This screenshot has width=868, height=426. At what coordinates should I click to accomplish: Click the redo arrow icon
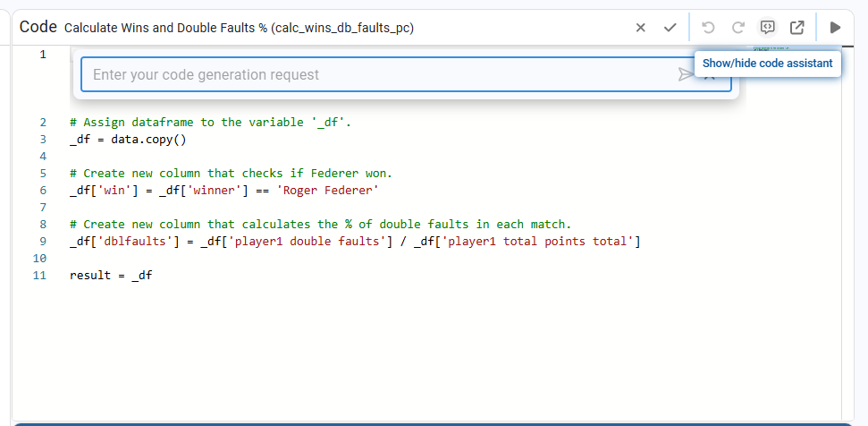coord(737,28)
